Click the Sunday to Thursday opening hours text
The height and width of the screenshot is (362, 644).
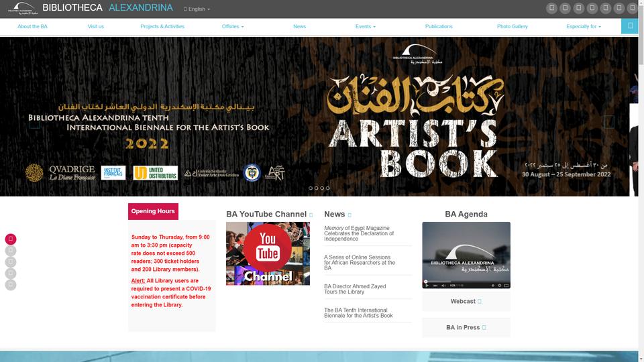click(x=170, y=253)
